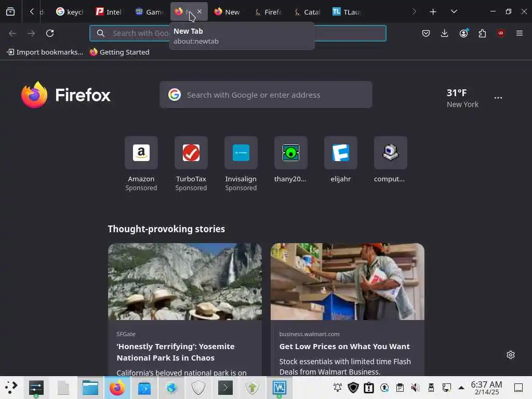This screenshot has width=532, height=399.
Task: Open the Walmart Business story thumbnail
Action: coord(348,282)
